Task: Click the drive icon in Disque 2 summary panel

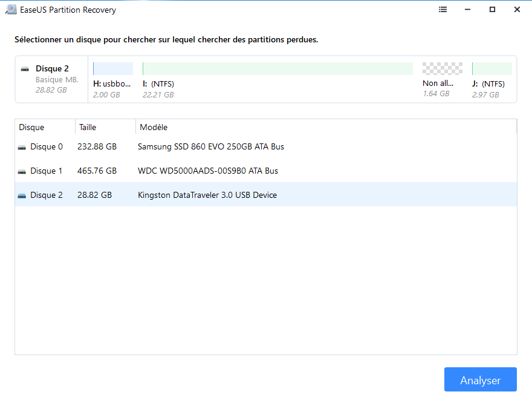Action: [x=25, y=69]
